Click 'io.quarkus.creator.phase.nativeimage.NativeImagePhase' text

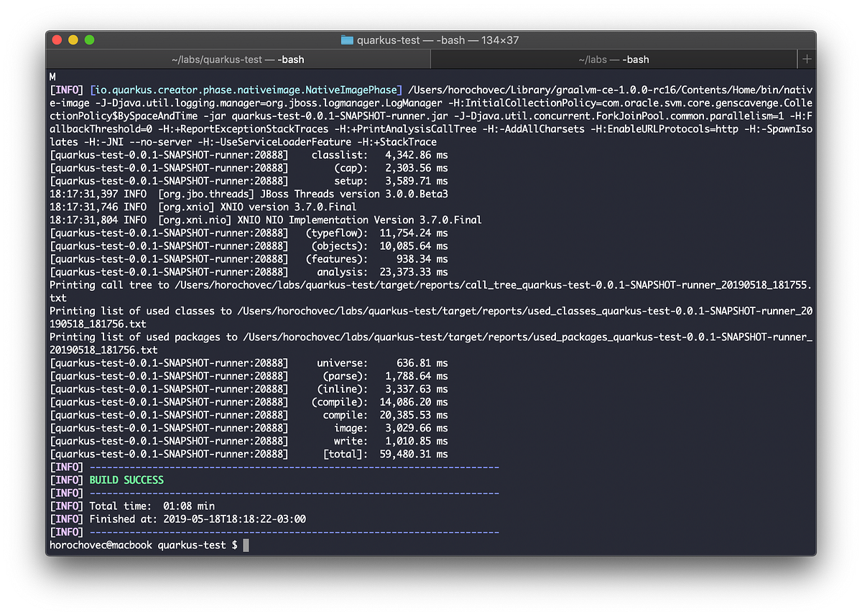(x=246, y=90)
